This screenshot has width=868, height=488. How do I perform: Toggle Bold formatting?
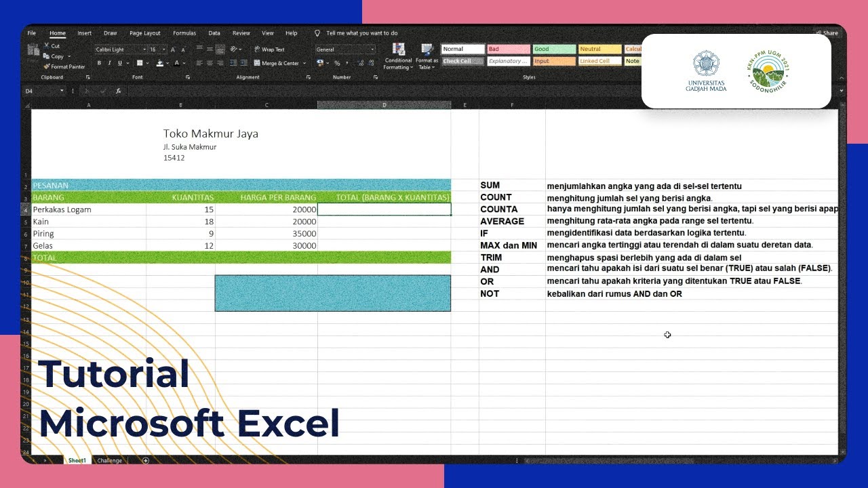pos(99,63)
